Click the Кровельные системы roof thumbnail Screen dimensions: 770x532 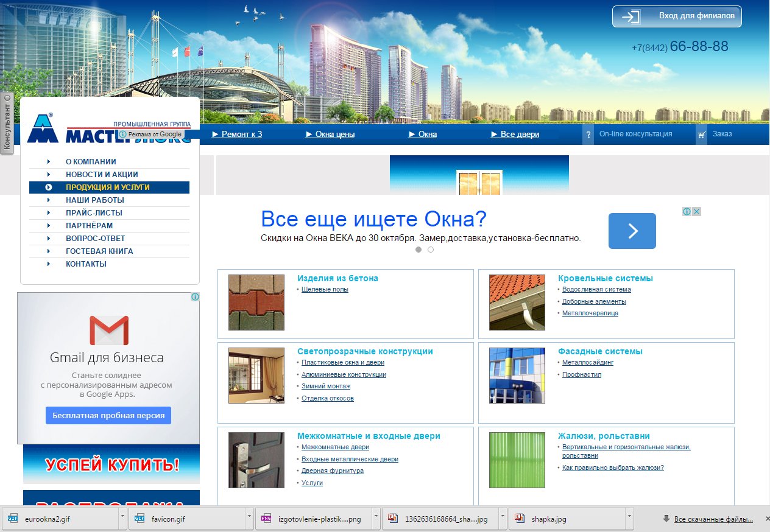click(x=517, y=303)
